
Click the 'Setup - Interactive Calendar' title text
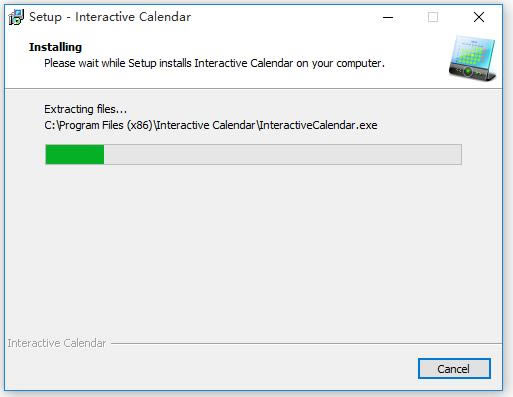click(110, 17)
